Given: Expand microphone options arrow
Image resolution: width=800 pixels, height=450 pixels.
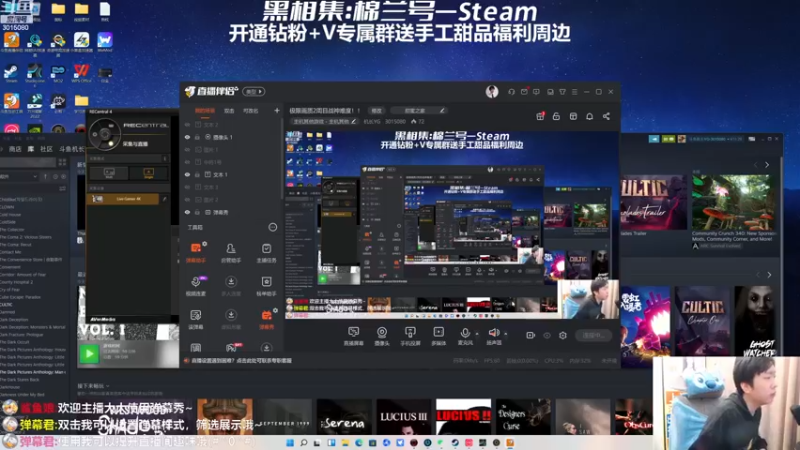Looking at the screenshot, I should click(x=477, y=334).
